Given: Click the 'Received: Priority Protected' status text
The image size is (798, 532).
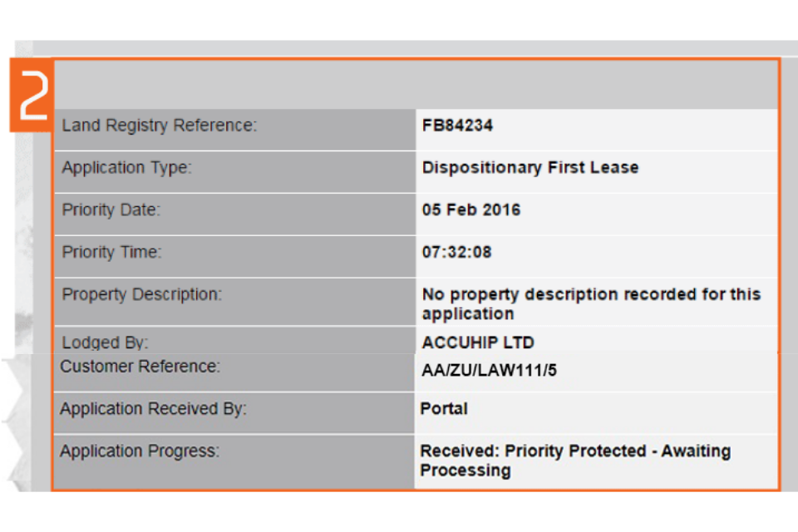Looking at the screenshot, I should click(x=575, y=461).
